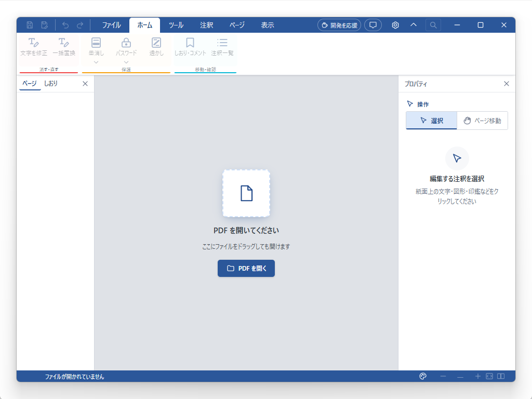This screenshot has width=532, height=399.
Task: Click the PDF を開く button
Action: [246, 269]
